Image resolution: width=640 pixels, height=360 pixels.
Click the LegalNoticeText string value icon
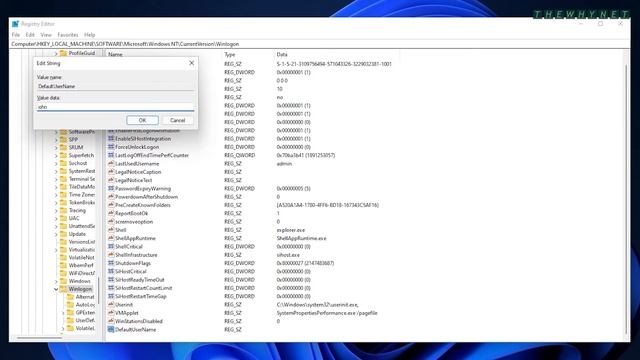(111, 180)
